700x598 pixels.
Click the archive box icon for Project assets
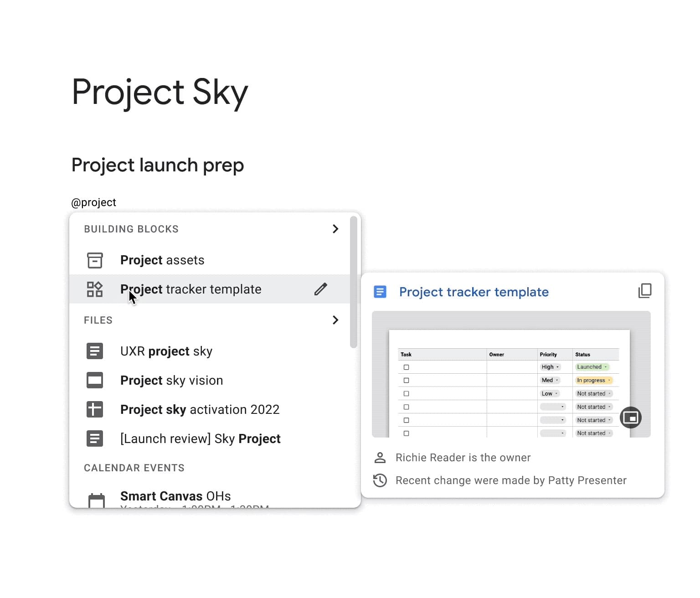95,260
